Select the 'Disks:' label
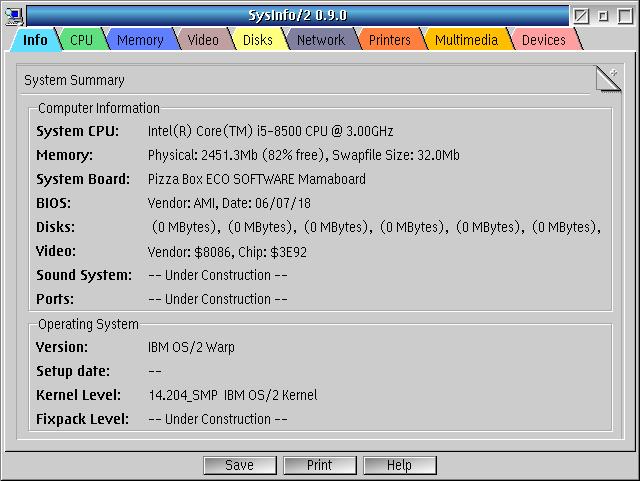The height and width of the screenshot is (481, 640). click(56, 227)
